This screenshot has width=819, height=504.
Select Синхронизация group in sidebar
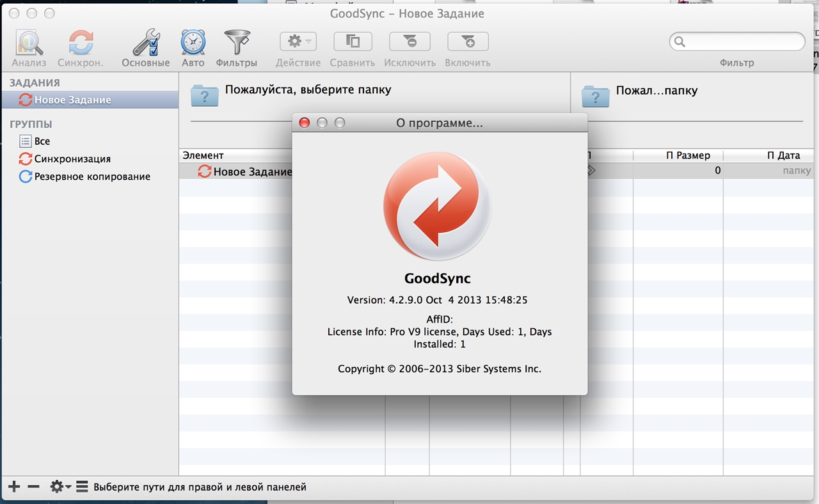point(72,159)
